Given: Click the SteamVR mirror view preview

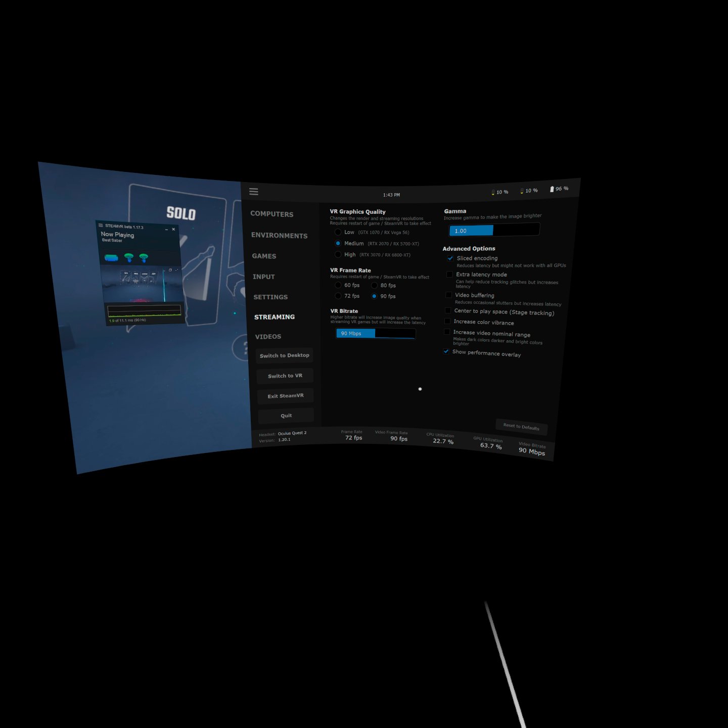Looking at the screenshot, I should tap(142, 285).
